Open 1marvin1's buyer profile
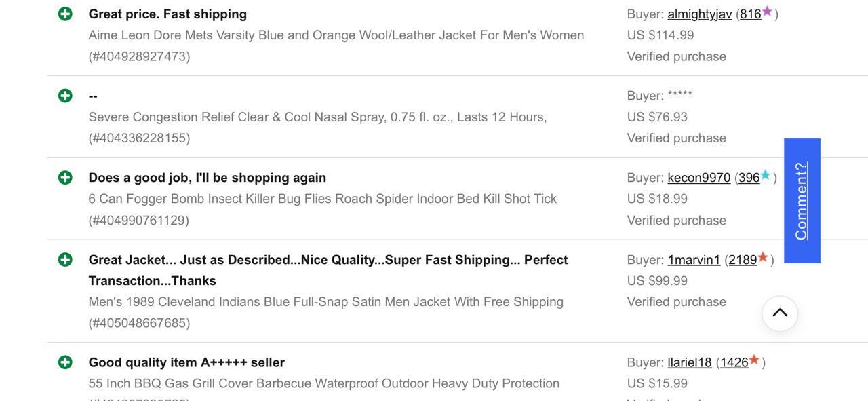Image resolution: width=868 pixels, height=401 pixels. click(693, 259)
